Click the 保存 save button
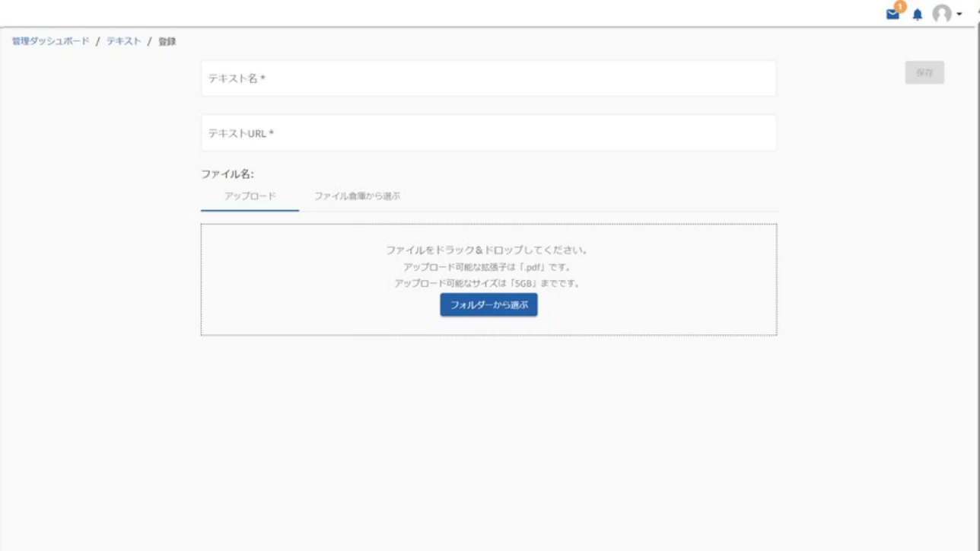Image resolution: width=980 pixels, height=551 pixels. tap(924, 72)
